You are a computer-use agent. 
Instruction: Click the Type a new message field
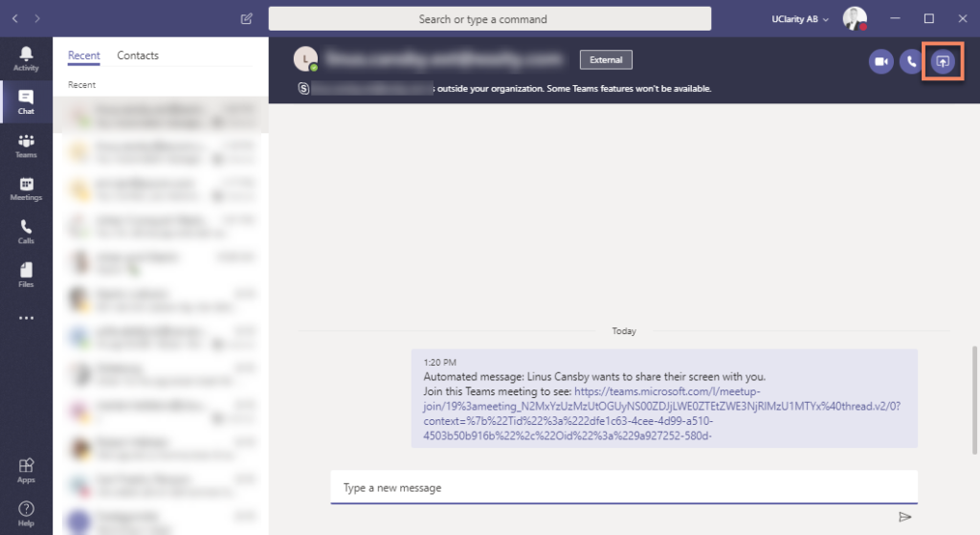pos(624,487)
